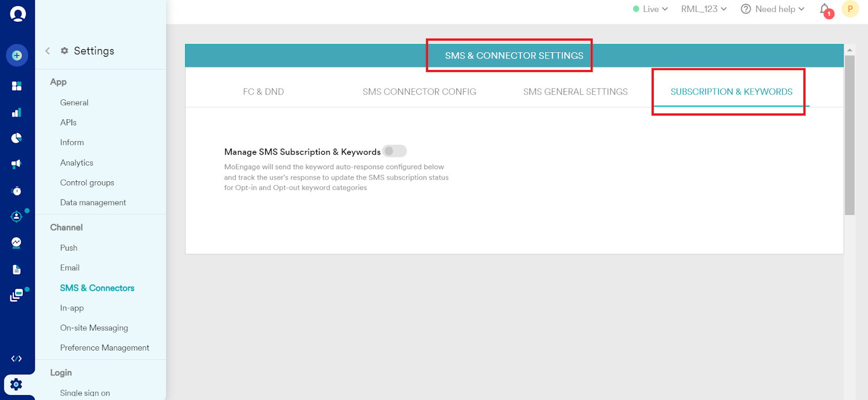The image size is (868, 400).
Task: Click the Need help question mark icon
Action: (746, 9)
